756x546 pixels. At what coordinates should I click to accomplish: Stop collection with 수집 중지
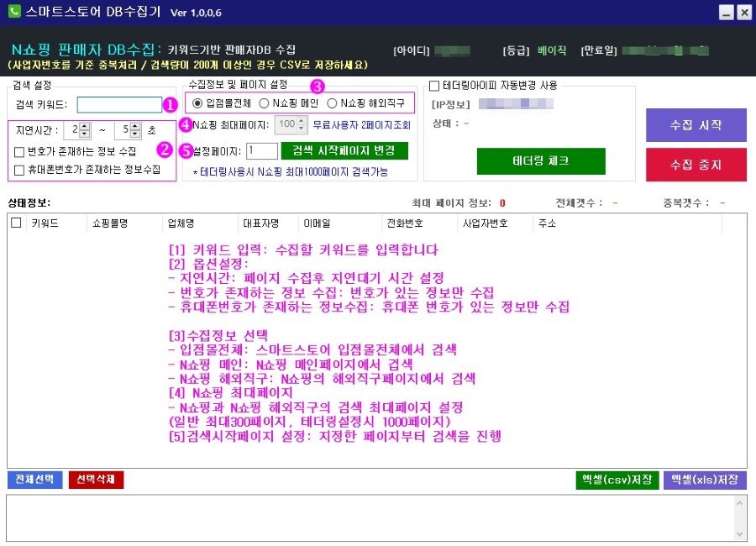(696, 165)
